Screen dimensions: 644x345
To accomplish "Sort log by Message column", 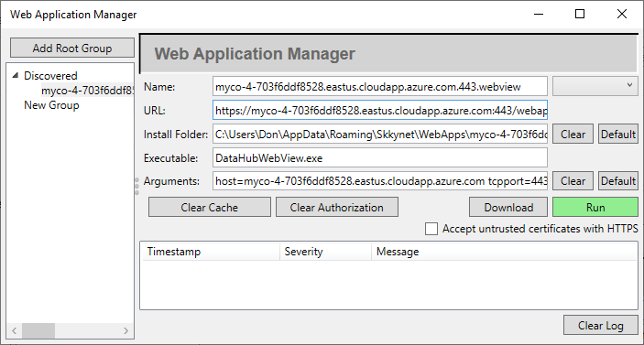I will [504, 252].
